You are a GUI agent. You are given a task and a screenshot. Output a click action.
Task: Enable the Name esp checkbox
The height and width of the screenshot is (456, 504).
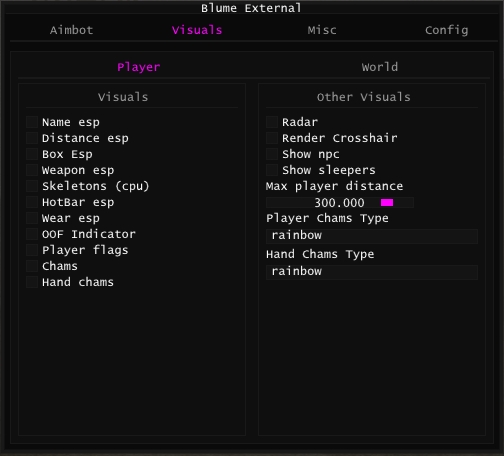[x=32, y=122]
